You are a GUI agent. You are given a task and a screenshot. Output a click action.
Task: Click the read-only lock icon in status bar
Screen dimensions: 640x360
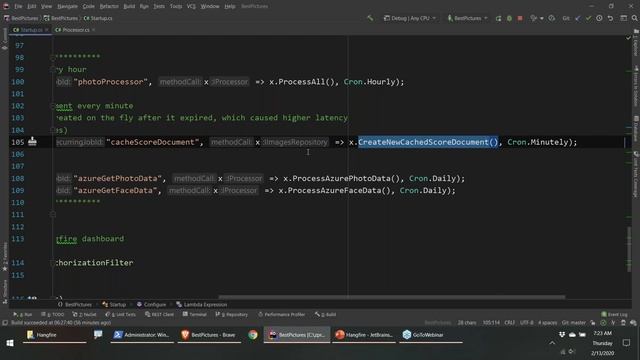[x=593, y=323]
